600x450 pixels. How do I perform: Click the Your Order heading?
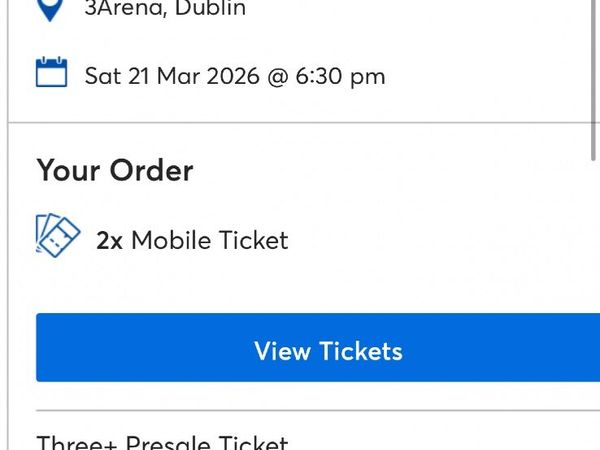tap(115, 170)
